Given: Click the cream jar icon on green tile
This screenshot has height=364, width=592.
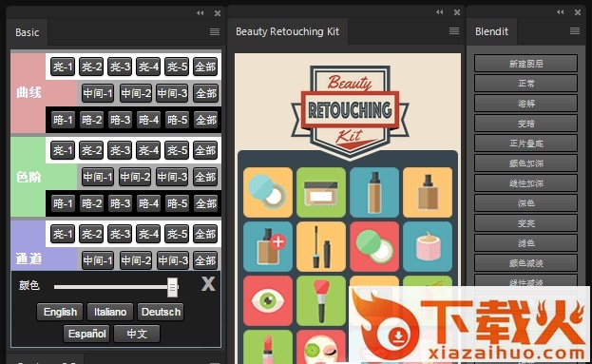Looking at the screenshot, I should click(321, 192).
